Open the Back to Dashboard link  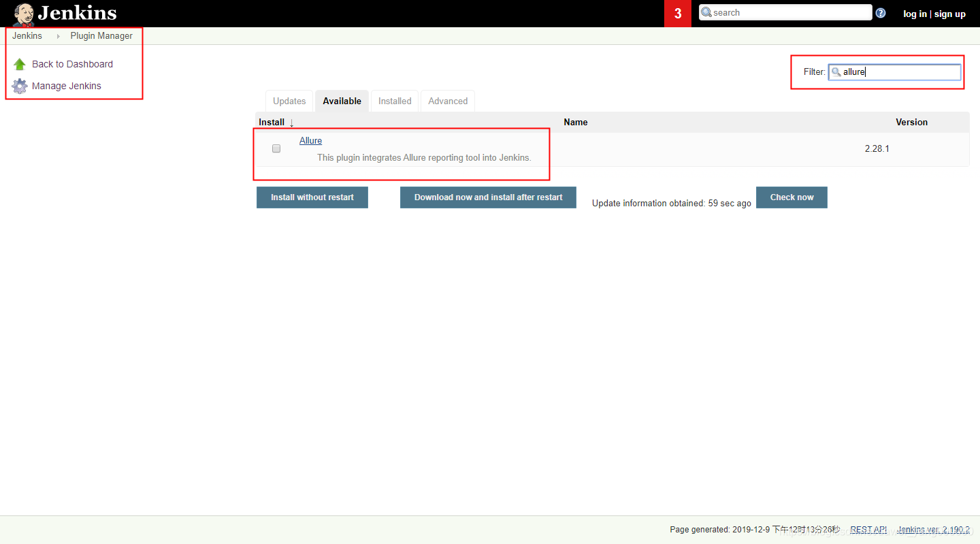tap(72, 64)
